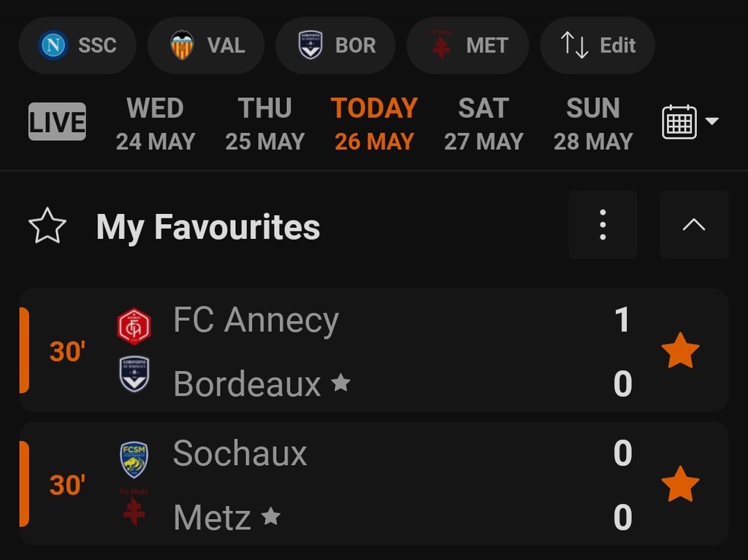Tap the Napoli SSC team chip
The height and width of the screenshot is (560, 748).
coord(77,45)
